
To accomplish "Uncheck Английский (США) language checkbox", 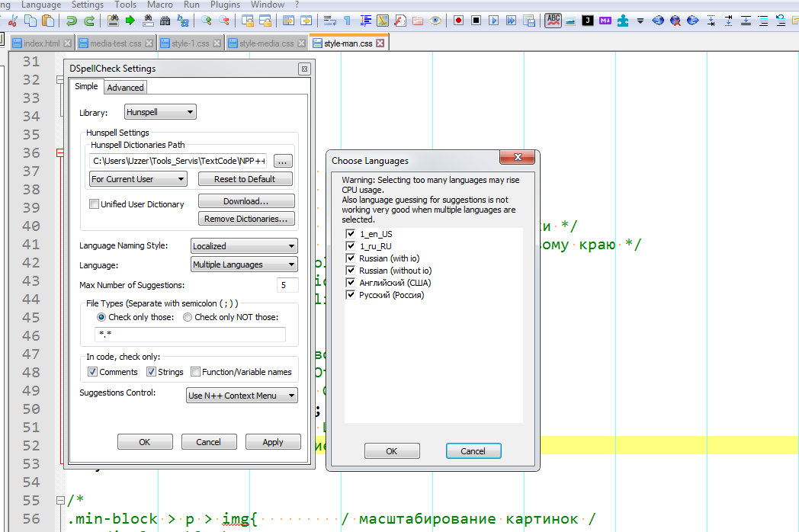I will tap(350, 282).
